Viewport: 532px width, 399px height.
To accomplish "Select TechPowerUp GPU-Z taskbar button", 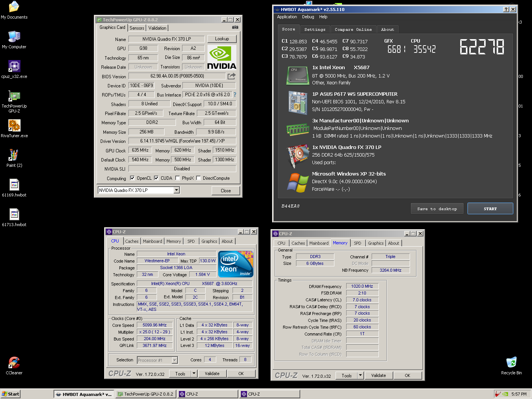I will 146,394.
